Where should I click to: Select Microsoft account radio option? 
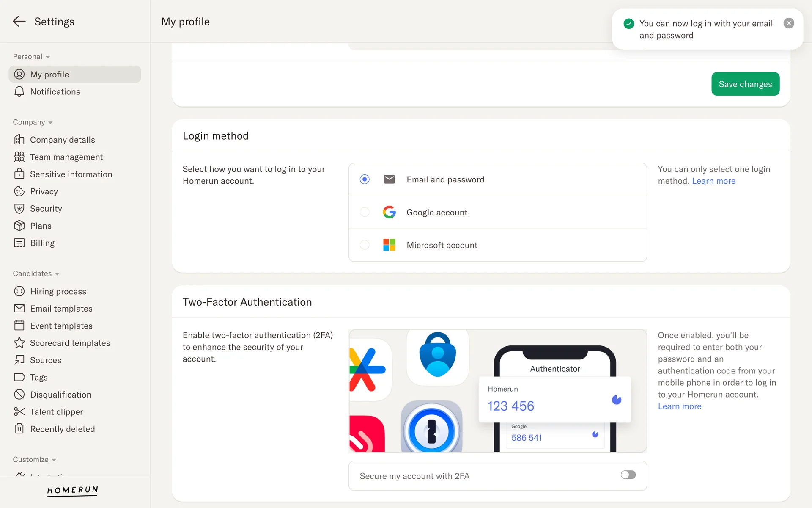pos(365,245)
